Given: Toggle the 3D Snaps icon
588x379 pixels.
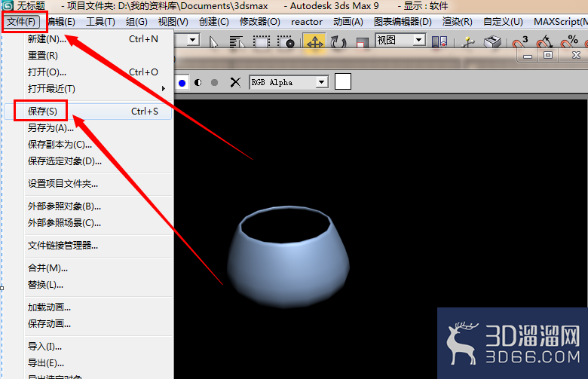Looking at the screenshot, I should 520,41.
